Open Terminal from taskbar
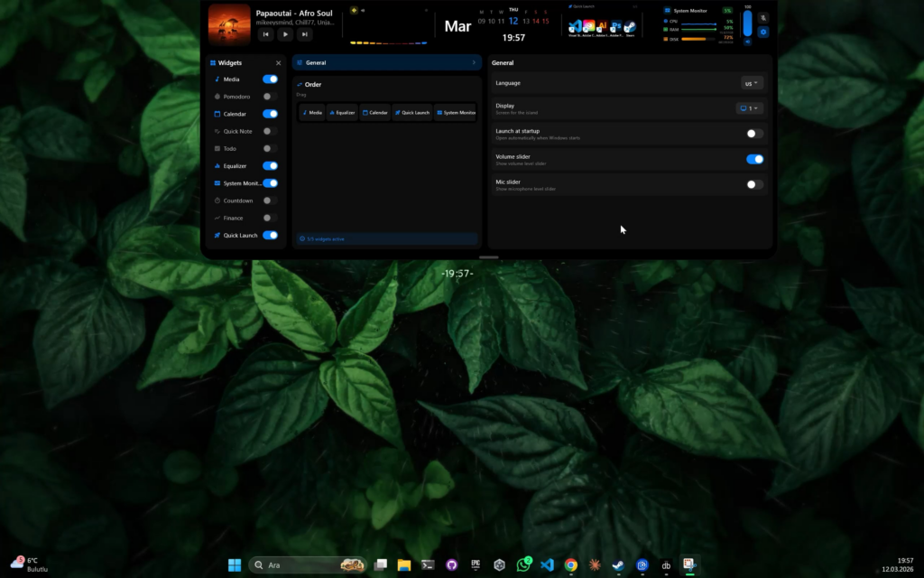The width and height of the screenshot is (924, 578). tap(428, 565)
